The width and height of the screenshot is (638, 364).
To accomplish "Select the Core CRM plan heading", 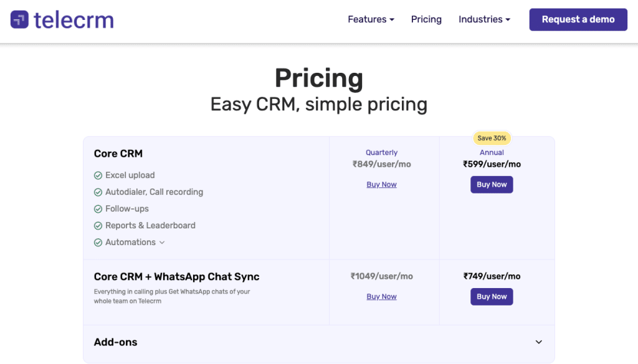I will pyautogui.click(x=118, y=154).
